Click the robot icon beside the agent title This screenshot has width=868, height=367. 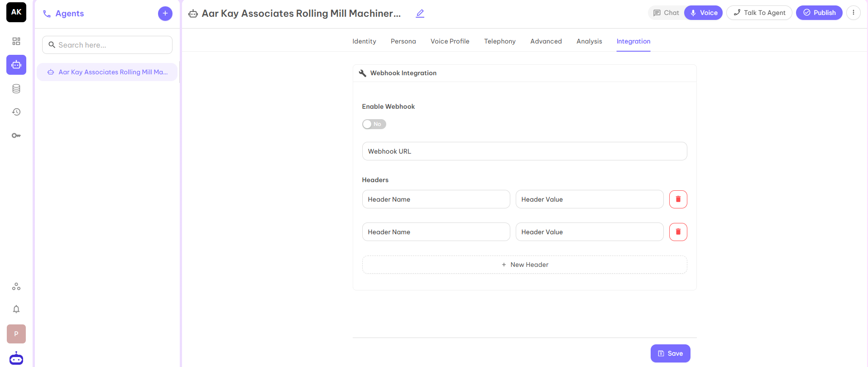(193, 14)
